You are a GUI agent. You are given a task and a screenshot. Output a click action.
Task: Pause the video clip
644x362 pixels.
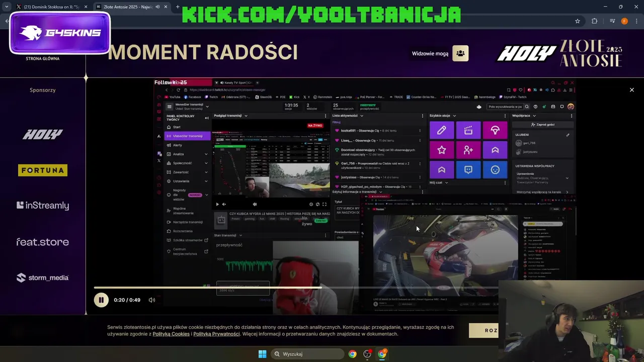point(101,300)
